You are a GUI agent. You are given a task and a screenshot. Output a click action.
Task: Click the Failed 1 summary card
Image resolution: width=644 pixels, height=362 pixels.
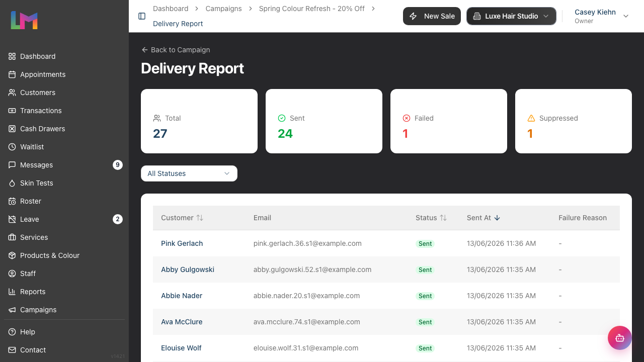click(x=449, y=121)
